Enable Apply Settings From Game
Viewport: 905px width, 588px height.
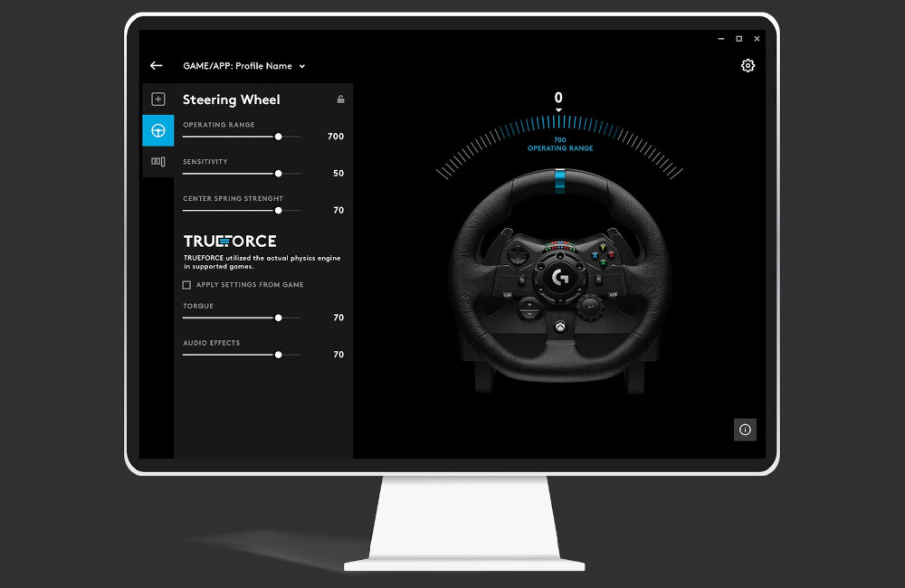(186, 284)
